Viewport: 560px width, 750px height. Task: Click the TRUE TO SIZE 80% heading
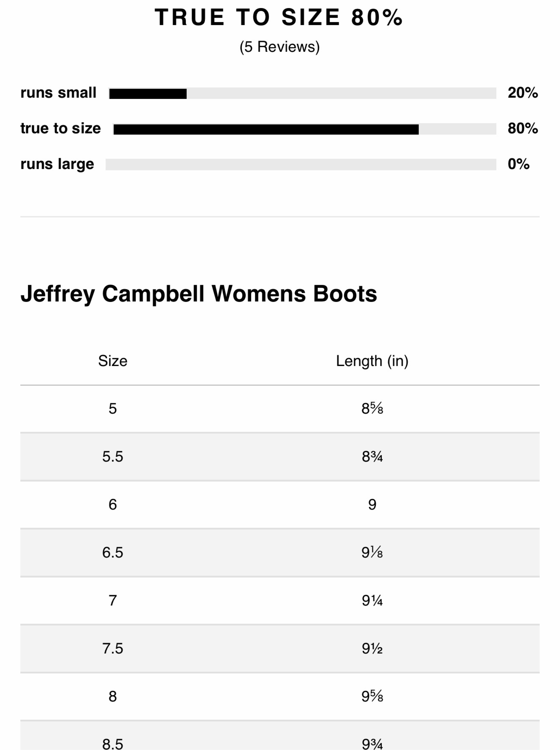pos(279,17)
